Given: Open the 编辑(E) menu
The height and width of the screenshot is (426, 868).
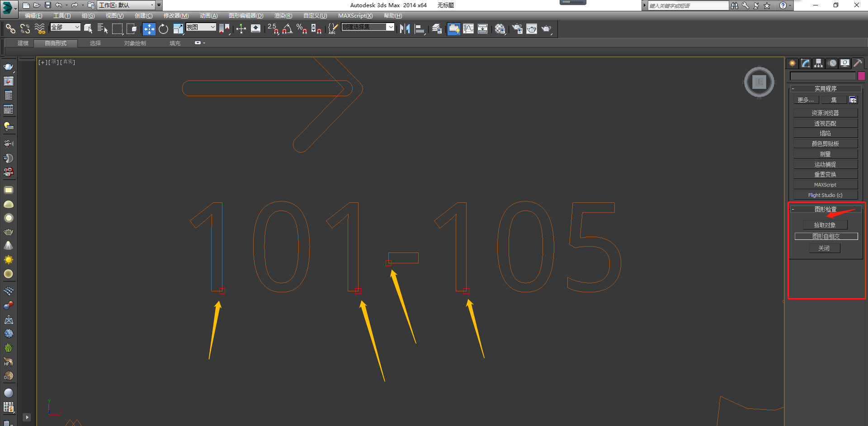Looking at the screenshot, I should [x=33, y=16].
